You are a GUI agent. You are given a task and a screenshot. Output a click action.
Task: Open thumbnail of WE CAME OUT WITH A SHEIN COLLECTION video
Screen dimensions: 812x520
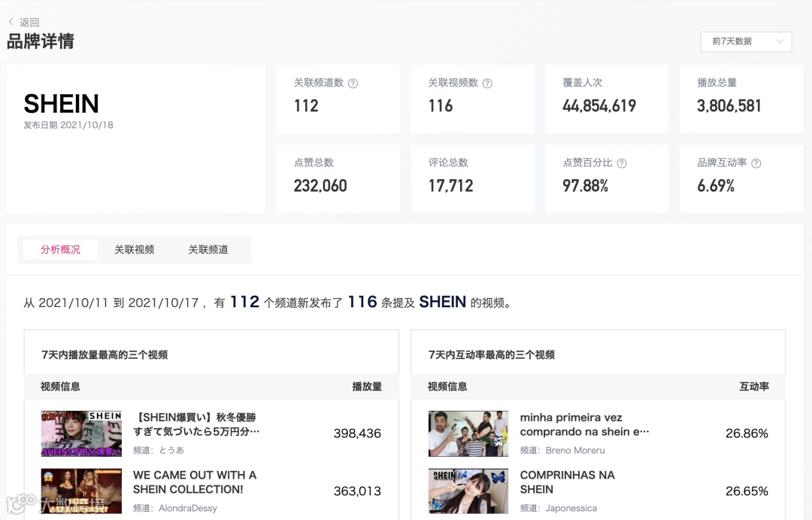(x=81, y=491)
